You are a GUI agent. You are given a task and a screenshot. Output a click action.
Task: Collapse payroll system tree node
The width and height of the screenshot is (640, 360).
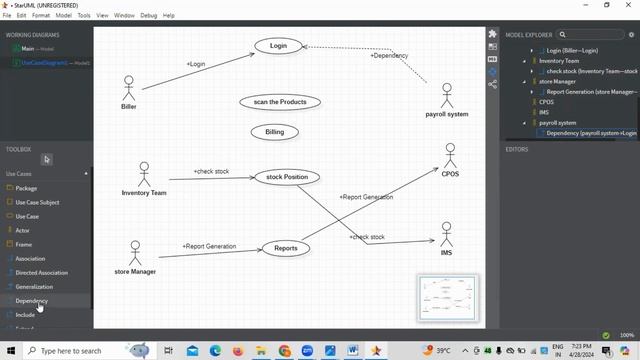[x=524, y=123]
